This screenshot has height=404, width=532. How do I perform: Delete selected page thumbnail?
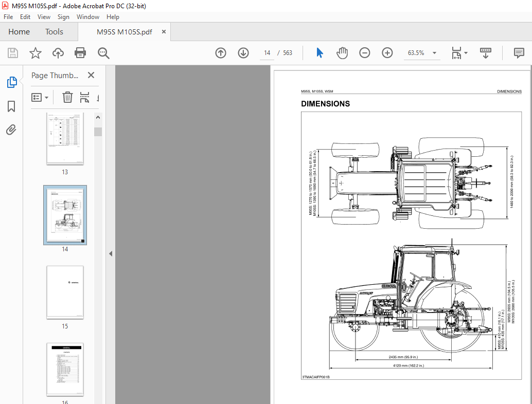[67, 97]
